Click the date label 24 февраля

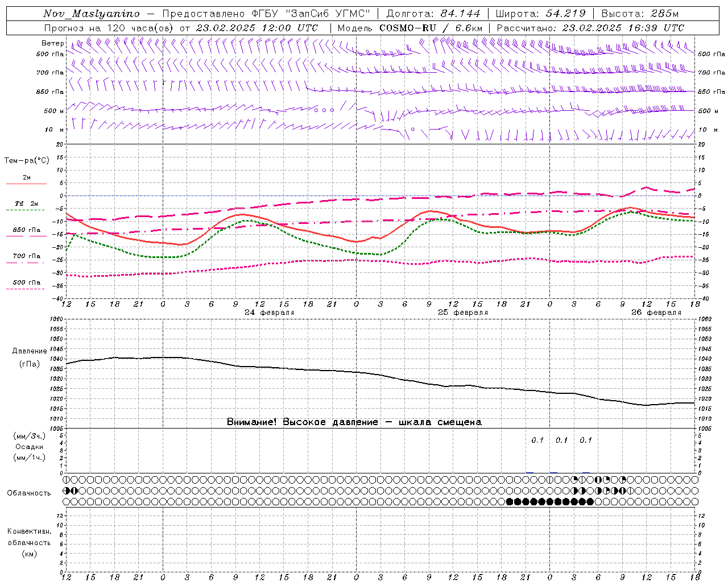pos(270,313)
